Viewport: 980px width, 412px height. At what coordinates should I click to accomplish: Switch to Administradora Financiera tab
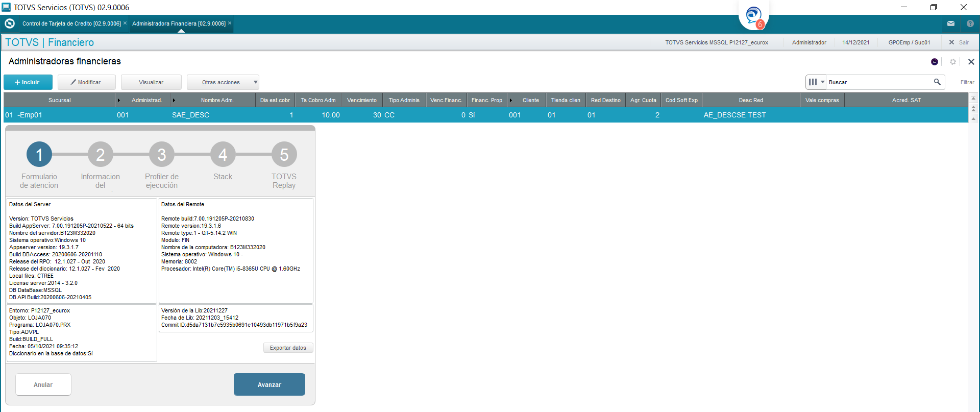179,23
